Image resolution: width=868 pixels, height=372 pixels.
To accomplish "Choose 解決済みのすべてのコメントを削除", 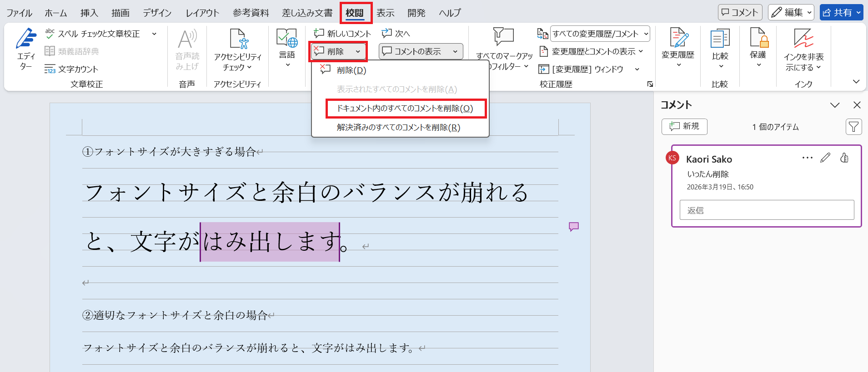I will pos(400,127).
